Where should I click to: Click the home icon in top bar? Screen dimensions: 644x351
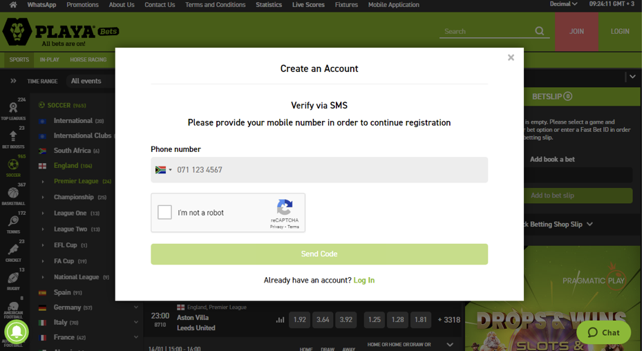click(12, 5)
